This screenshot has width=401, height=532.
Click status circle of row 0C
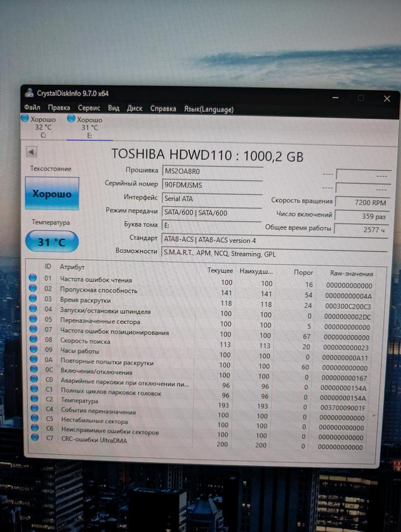34,368
